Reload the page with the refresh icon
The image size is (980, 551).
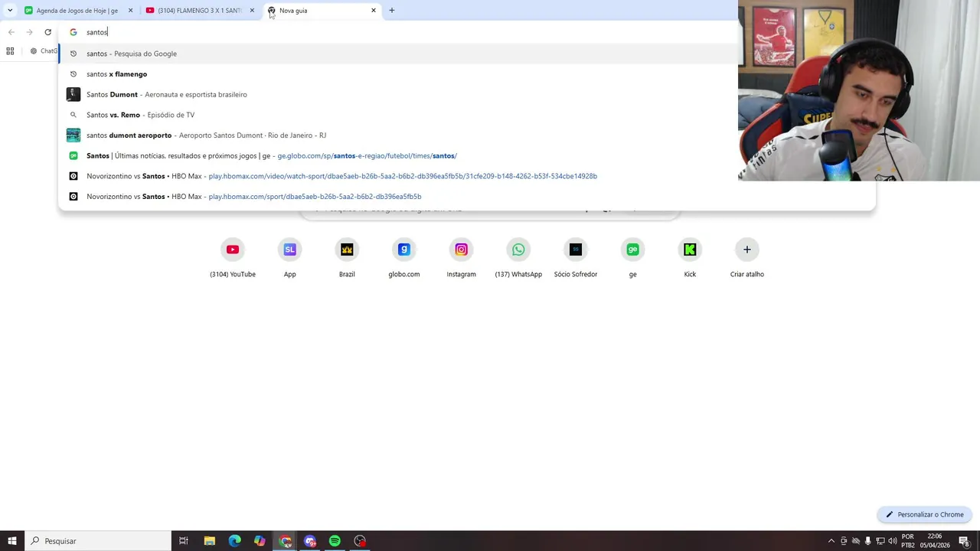click(x=47, y=32)
